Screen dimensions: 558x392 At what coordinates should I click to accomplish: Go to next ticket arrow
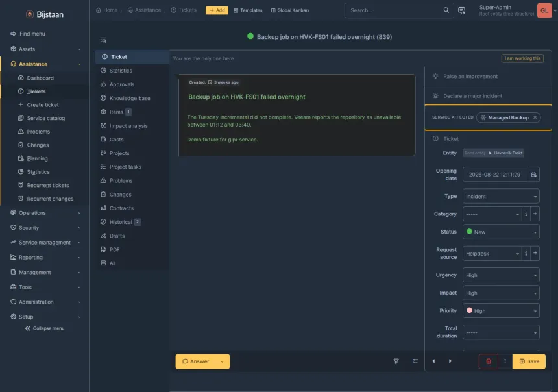(450, 361)
